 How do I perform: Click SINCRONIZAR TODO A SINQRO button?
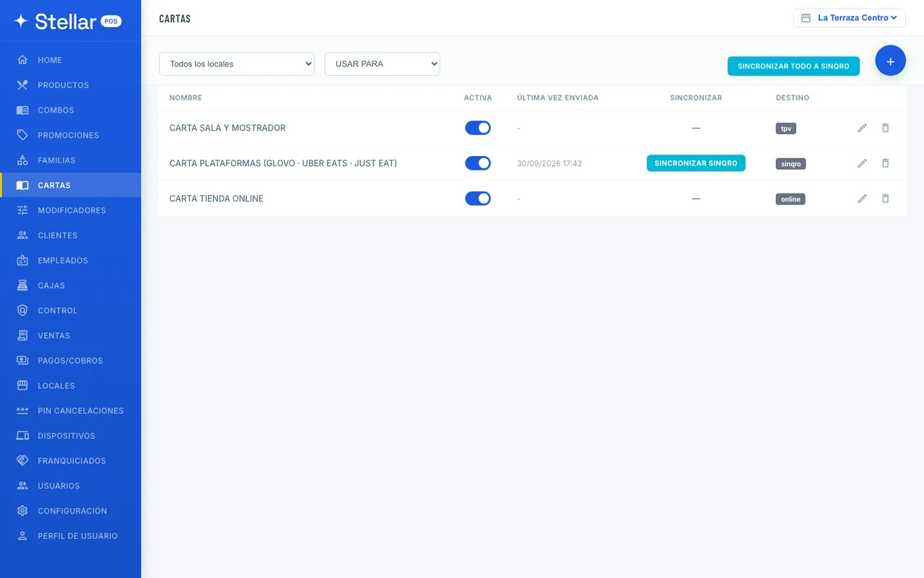point(793,66)
